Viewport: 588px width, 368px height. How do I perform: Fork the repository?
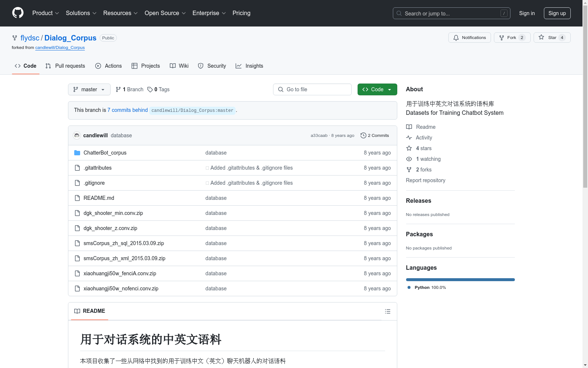tap(512, 38)
